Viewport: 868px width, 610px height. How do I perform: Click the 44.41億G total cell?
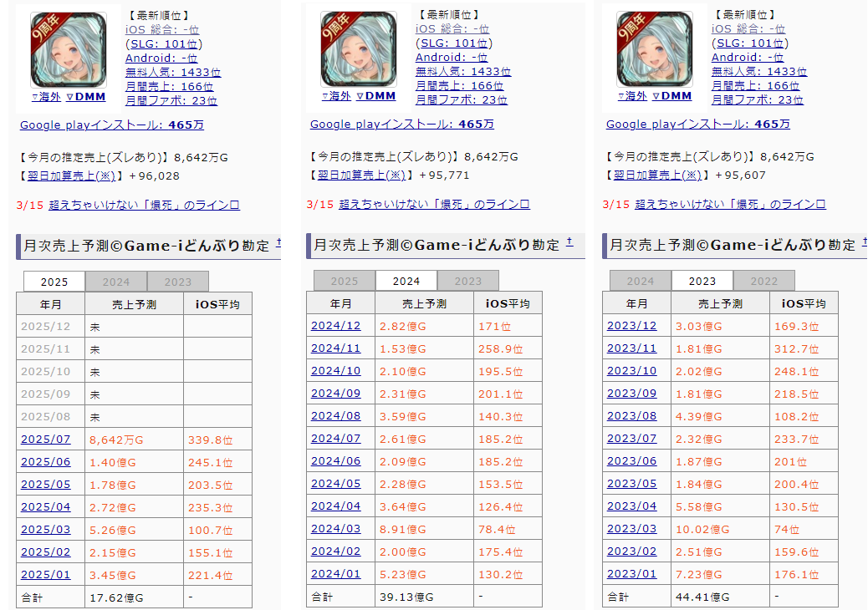click(720, 597)
